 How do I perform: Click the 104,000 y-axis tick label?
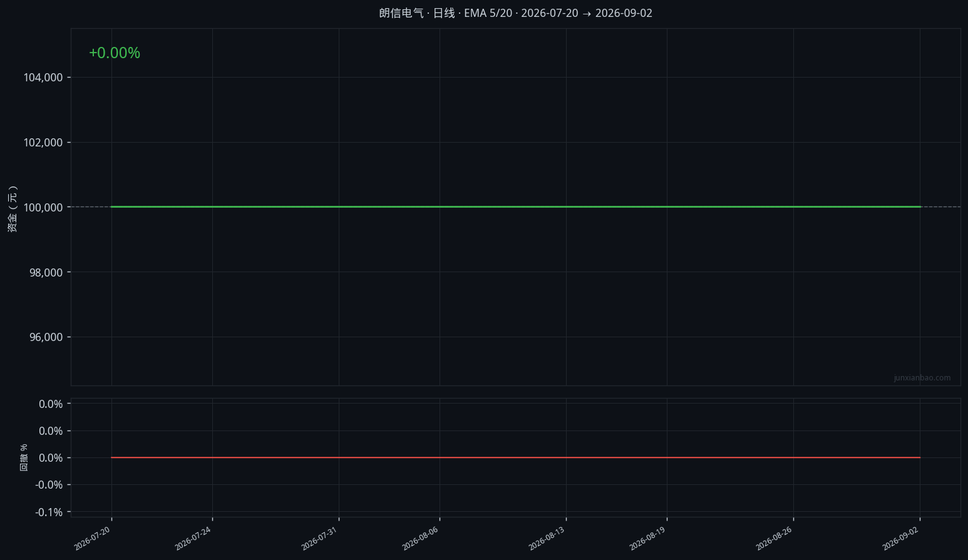43,78
